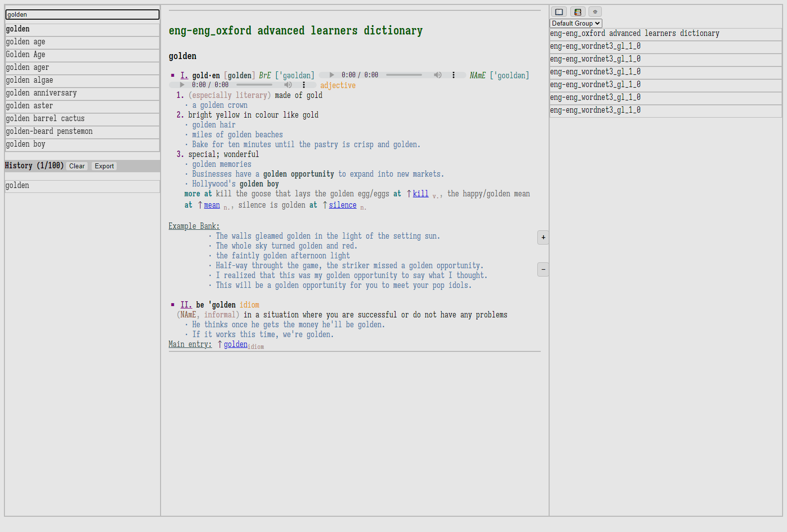This screenshot has height=532, width=787.
Task: Collapse entry I. gold·en section
Action: (x=184, y=75)
